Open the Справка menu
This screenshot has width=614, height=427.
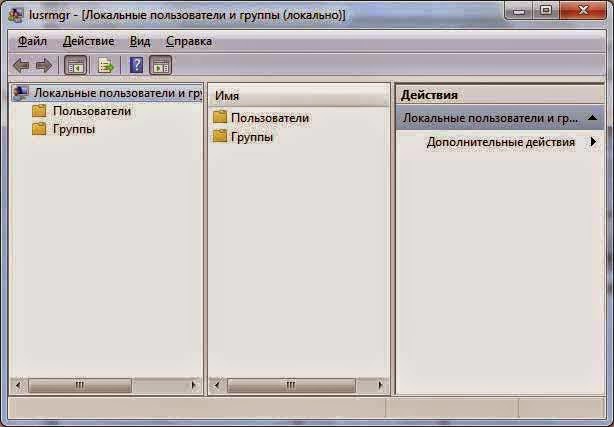click(189, 41)
